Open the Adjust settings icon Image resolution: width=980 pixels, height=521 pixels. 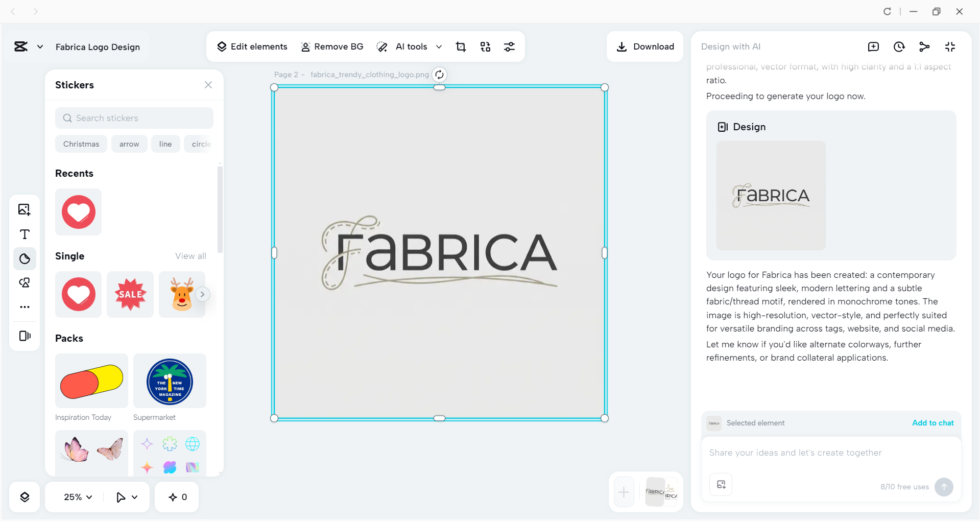[510, 46]
